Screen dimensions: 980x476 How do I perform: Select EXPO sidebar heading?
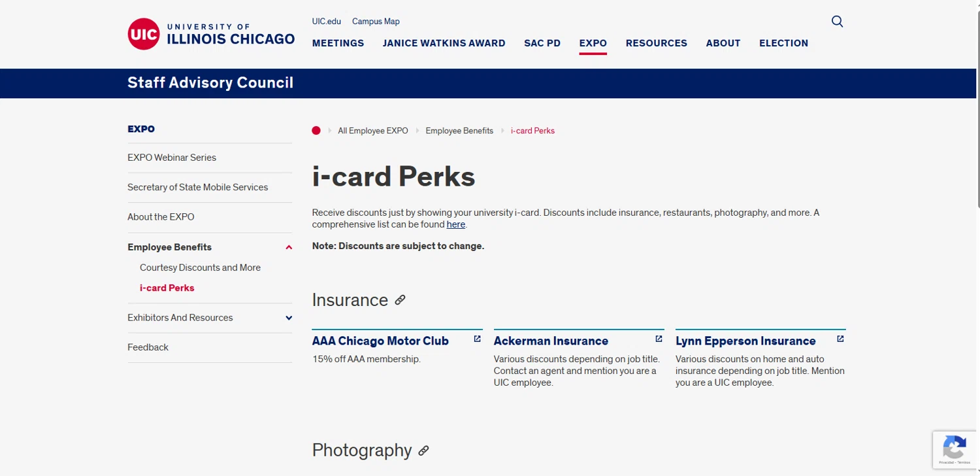coord(141,129)
